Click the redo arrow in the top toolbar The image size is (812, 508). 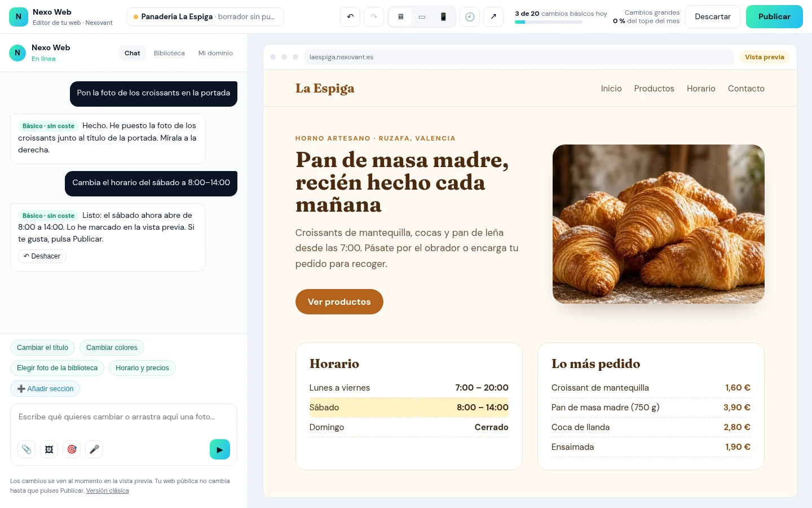tap(374, 17)
